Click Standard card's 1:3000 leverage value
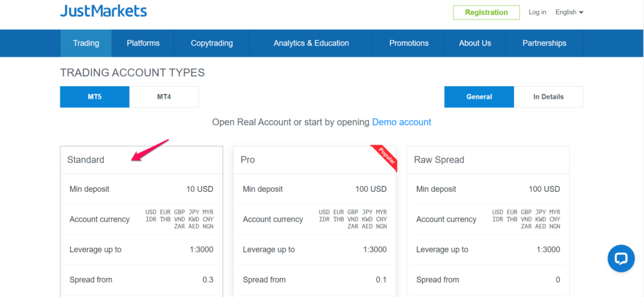Screen dimensions: 644x297 click(202, 249)
